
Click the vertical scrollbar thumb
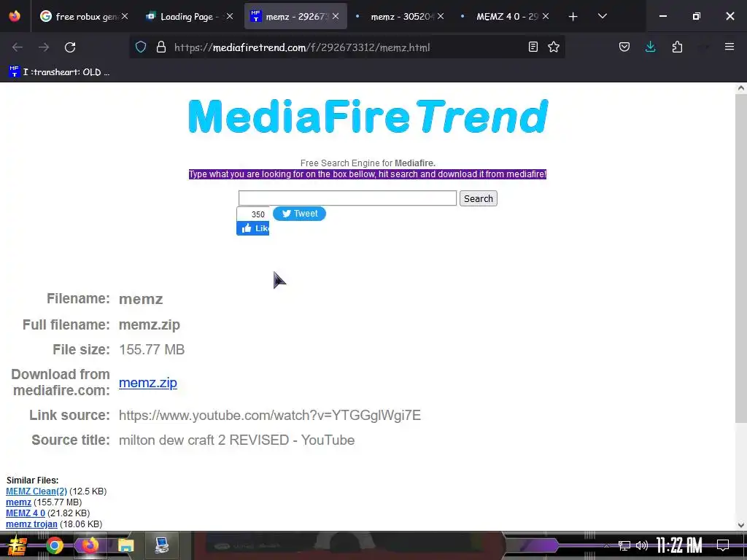pos(741,258)
